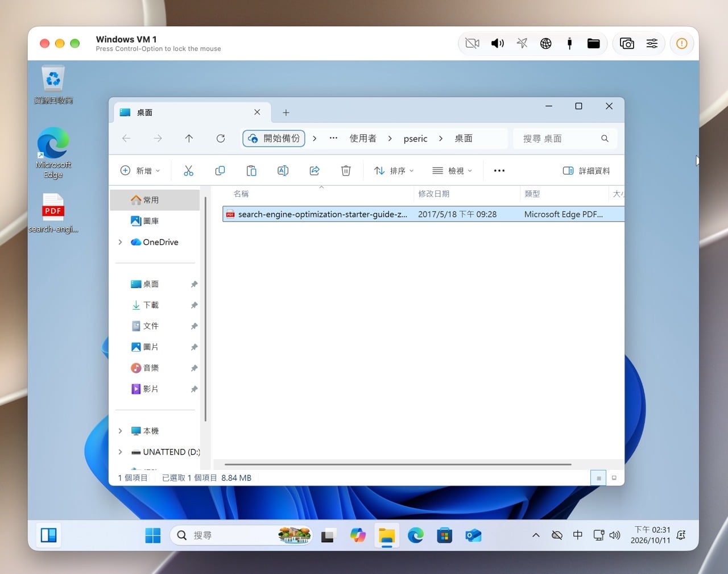
Task: Launch Microsoft Store from the taskbar
Action: click(x=444, y=535)
